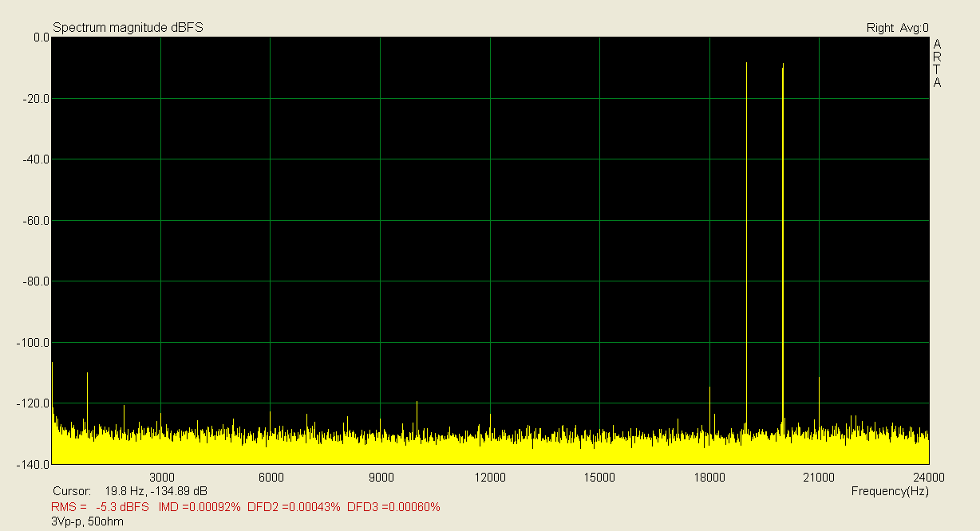Click the 18000 frequency axis label
Viewport: 980px width, 531px height.
pos(709,477)
